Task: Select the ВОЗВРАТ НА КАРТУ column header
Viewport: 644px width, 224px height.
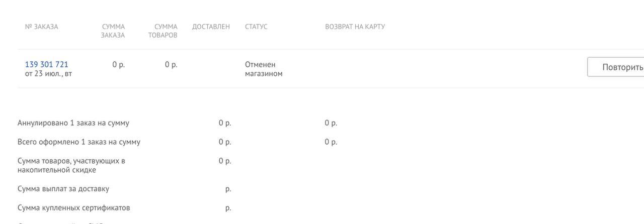Action: [x=355, y=27]
